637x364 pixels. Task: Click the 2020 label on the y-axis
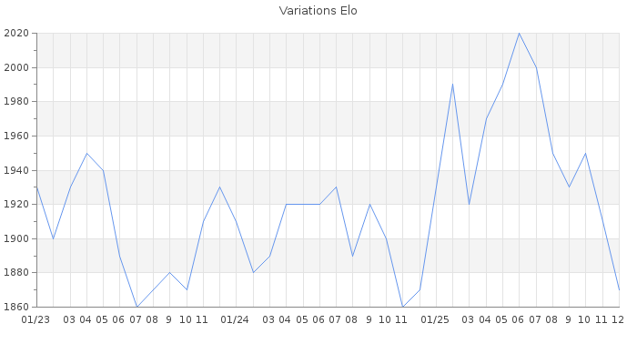[16, 34]
